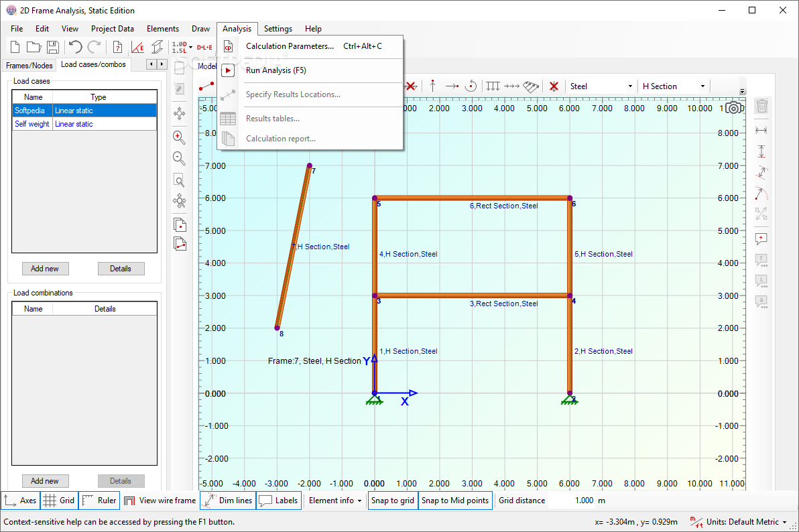The width and height of the screenshot is (799, 532).
Task: Select the Self weight load case row
Action: tap(84, 124)
